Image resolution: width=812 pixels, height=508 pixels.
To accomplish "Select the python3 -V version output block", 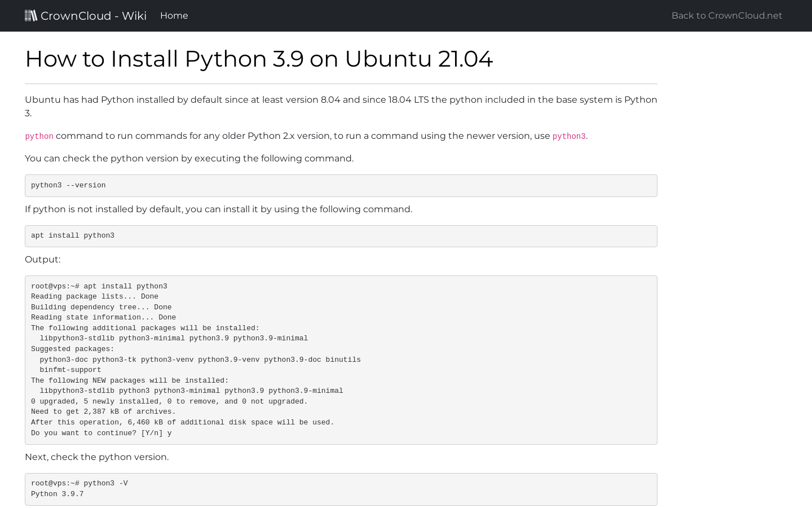I will [x=341, y=489].
